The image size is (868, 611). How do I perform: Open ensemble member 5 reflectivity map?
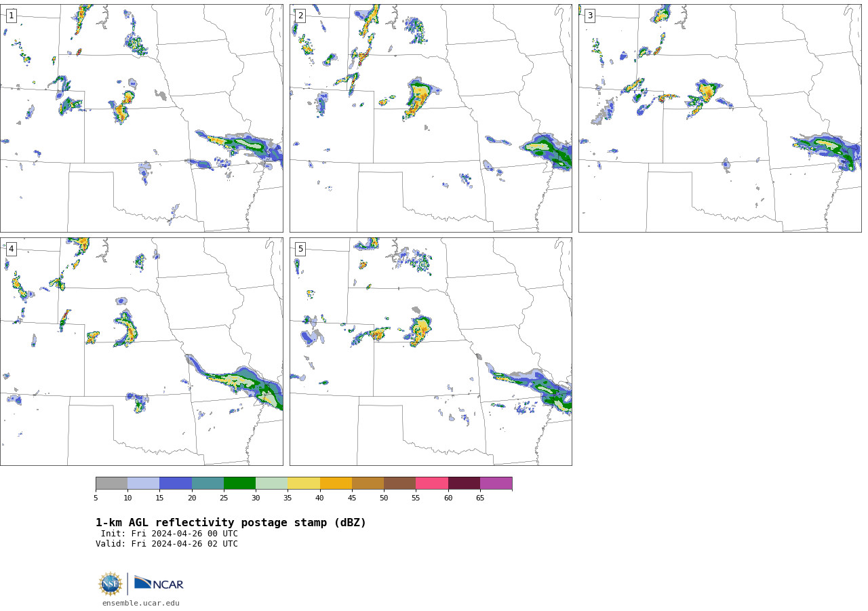point(431,351)
